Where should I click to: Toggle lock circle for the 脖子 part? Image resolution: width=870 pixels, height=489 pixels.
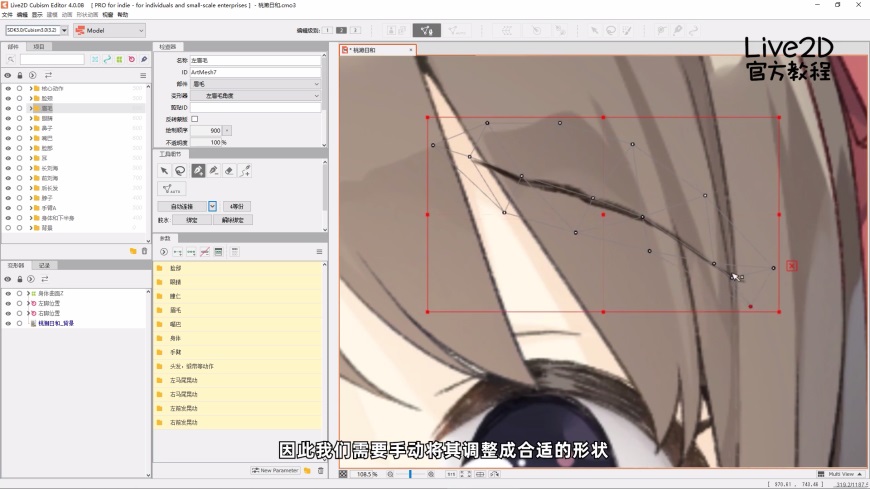point(19,198)
